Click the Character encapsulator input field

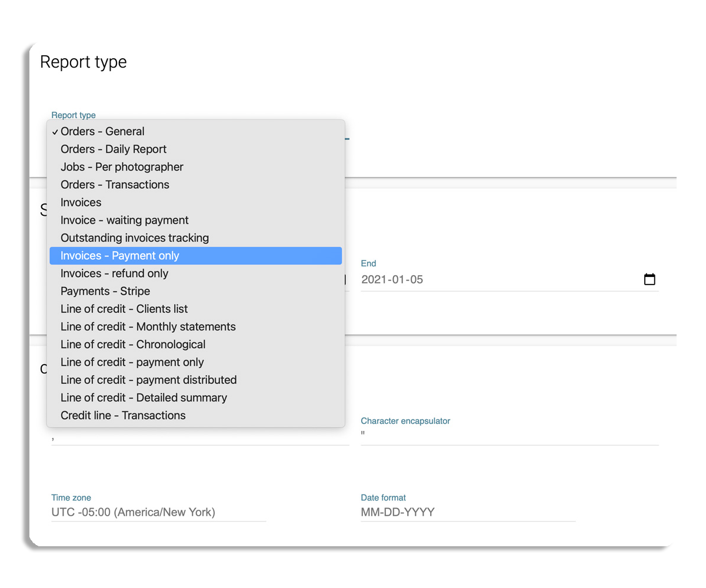pos(509,436)
